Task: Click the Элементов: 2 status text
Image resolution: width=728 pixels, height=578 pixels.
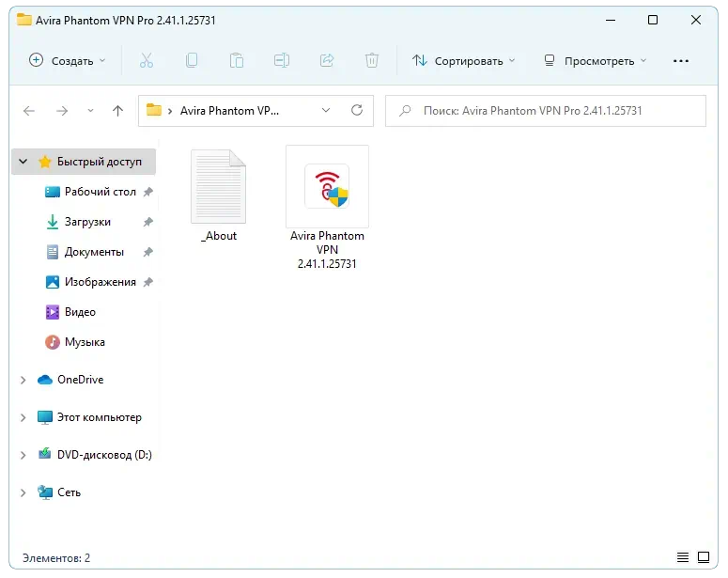Action: pyautogui.click(x=56, y=557)
